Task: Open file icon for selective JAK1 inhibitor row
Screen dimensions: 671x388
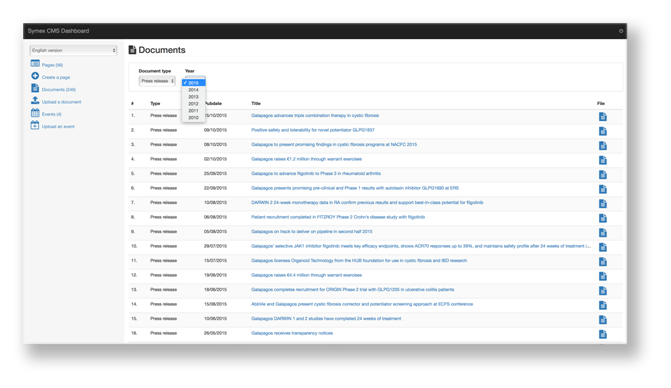Action: [603, 247]
